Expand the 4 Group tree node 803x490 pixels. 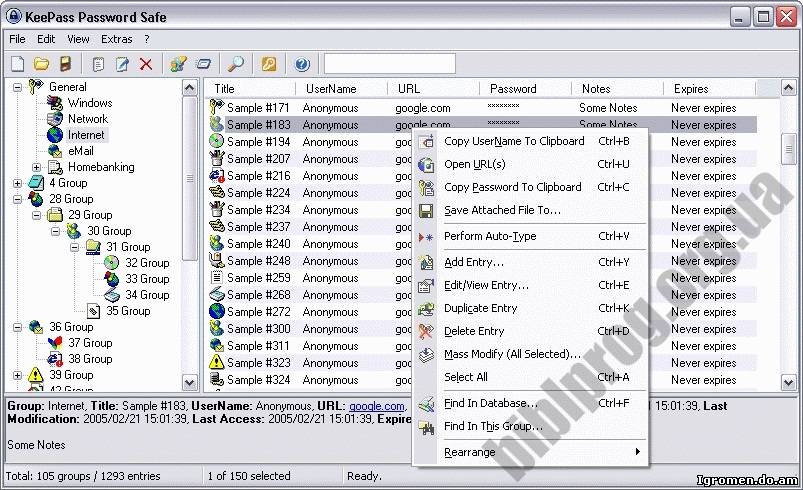pyautogui.click(x=17, y=183)
